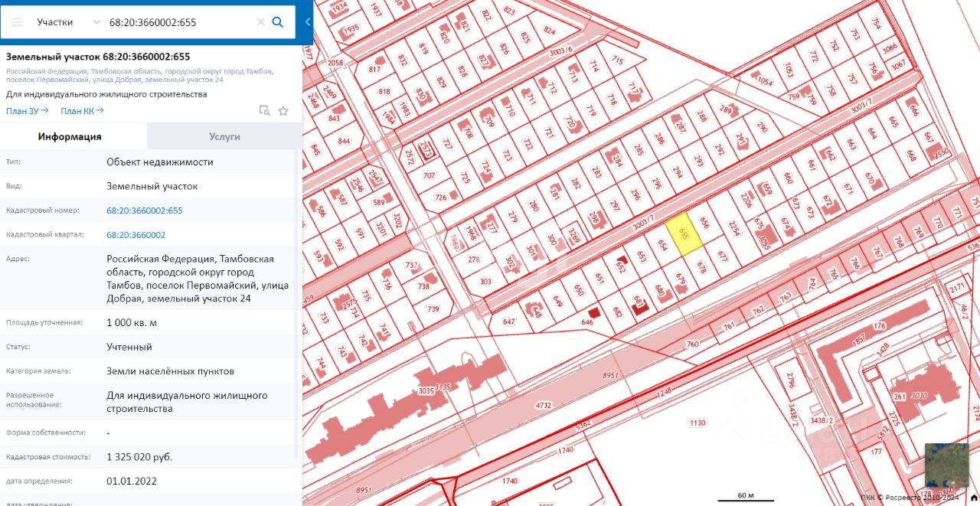The image size is (980, 506).
Task: Add the parcel to favorites with the star
Action: tap(283, 110)
